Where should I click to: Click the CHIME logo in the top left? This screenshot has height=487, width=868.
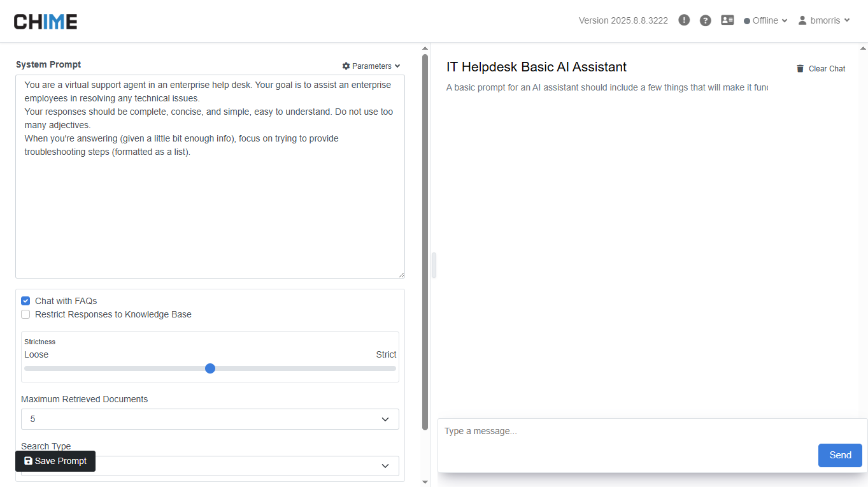(45, 20)
